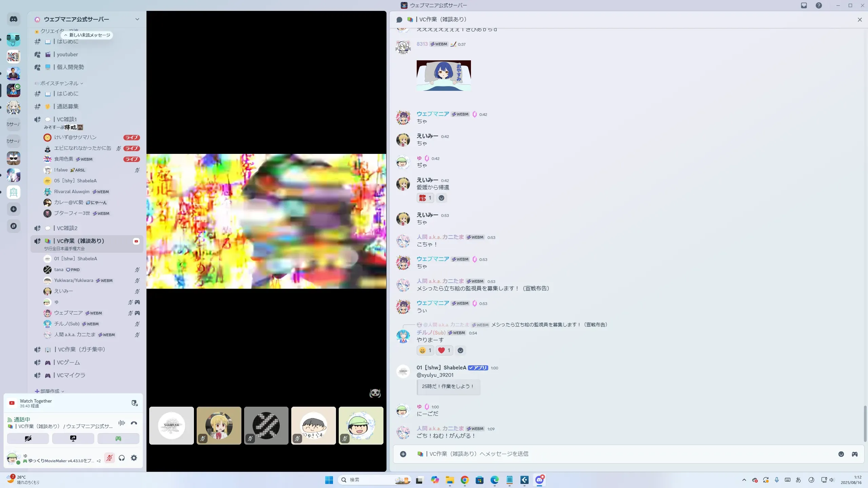Jump to 新しい未読メッセージ
Viewport: 868px width, 488px height.
point(87,35)
